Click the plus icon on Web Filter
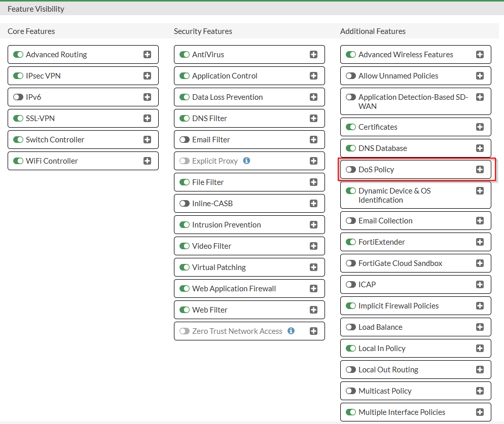This screenshot has height=424, width=504. tap(313, 310)
